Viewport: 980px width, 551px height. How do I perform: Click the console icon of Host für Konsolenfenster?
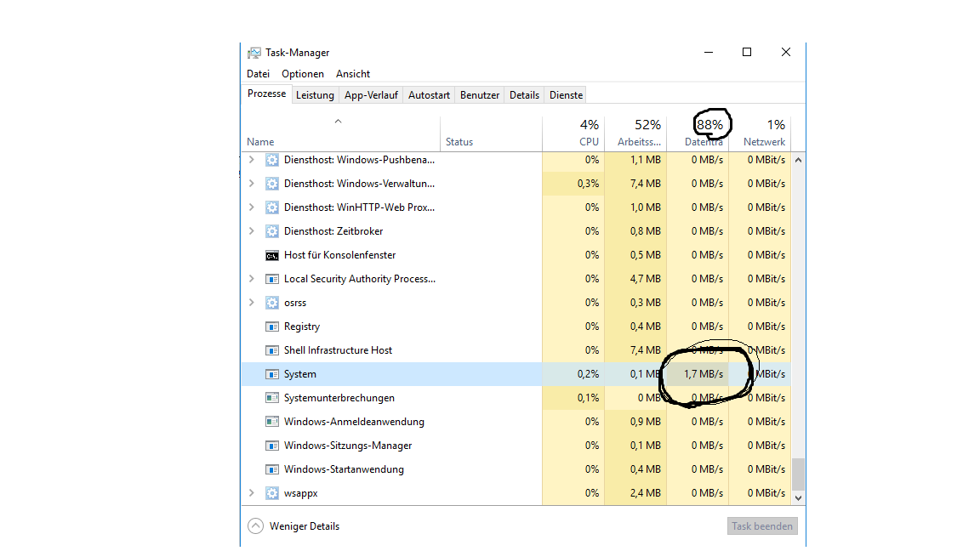[272, 255]
